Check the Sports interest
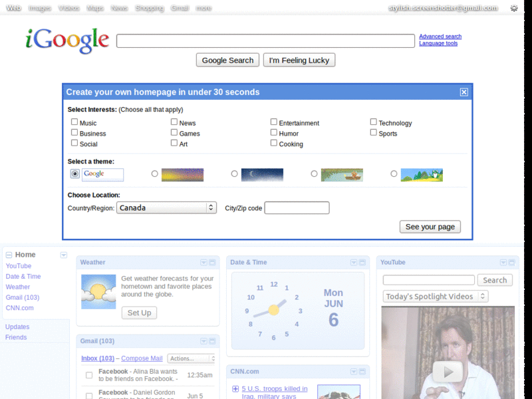The width and height of the screenshot is (532, 399). click(374, 132)
